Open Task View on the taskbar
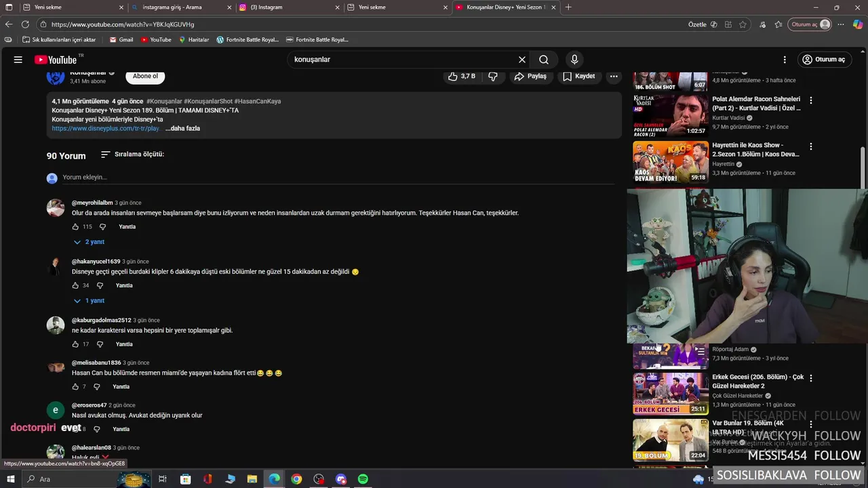 click(163, 479)
